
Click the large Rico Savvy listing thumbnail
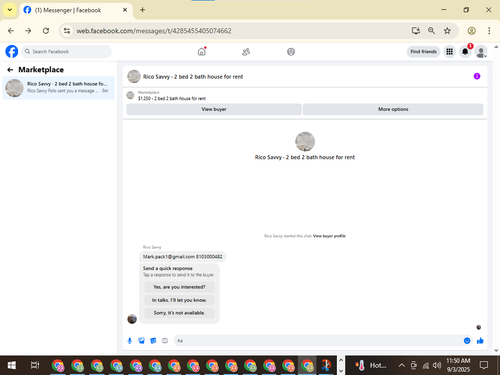pyautogui.click(x=305, y=142)
